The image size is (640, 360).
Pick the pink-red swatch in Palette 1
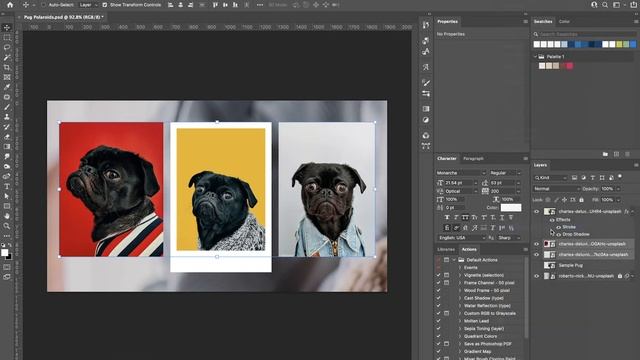click(x=569, y=66)
